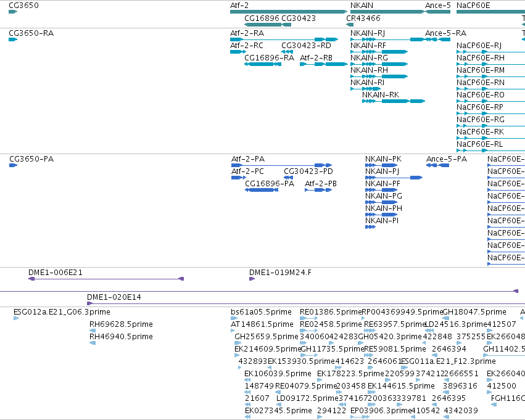Select transcript CG16896-RA

click(269, 58)
